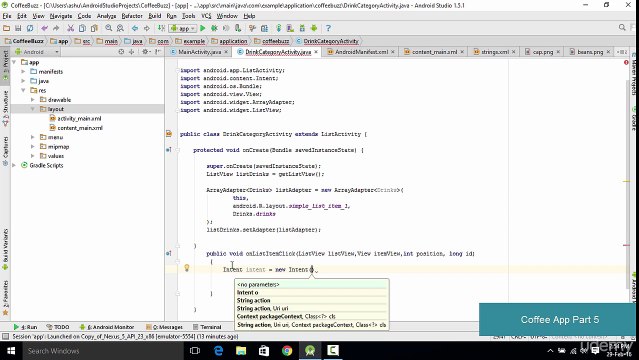Toggle the Favorites side panel tab
Image resolution: width=639 pixels, height=360 pixels.
[x=5, y=298]
